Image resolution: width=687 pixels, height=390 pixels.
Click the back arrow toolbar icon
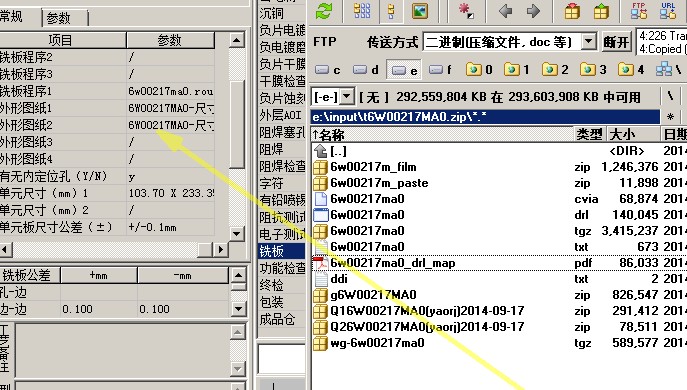point(505,11)
